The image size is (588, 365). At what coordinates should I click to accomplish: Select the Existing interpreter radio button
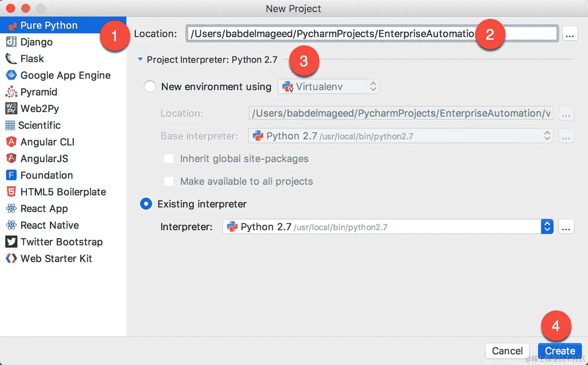click(146, 204)
